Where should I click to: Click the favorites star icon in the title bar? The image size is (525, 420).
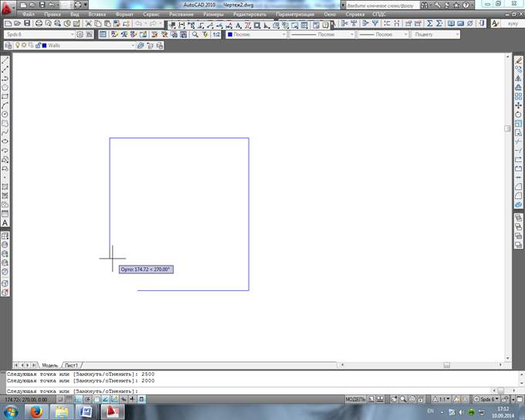pyautogui.click(x=456, y=5)
